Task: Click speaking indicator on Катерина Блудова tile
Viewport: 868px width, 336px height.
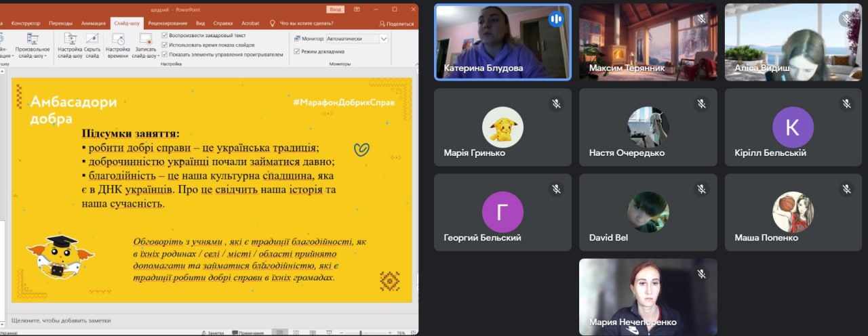Action: click(x=556, y=19)
